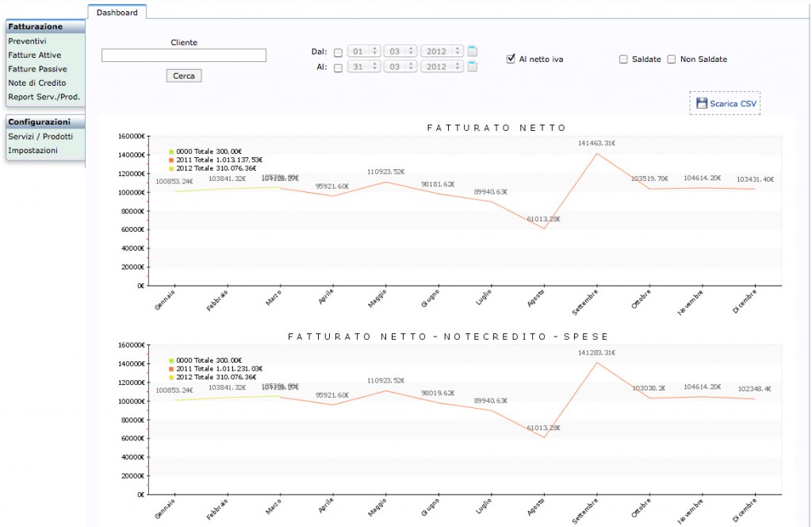The image size is (812, 527).
Task: Click into the Cliente text field
Action: coord(183,56)
